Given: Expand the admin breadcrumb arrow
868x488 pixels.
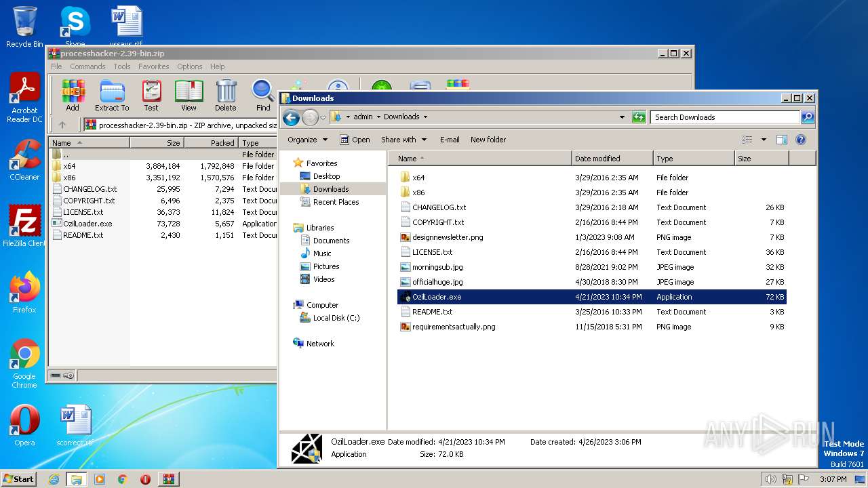Looking at the screenshot, I should [378, 117].
